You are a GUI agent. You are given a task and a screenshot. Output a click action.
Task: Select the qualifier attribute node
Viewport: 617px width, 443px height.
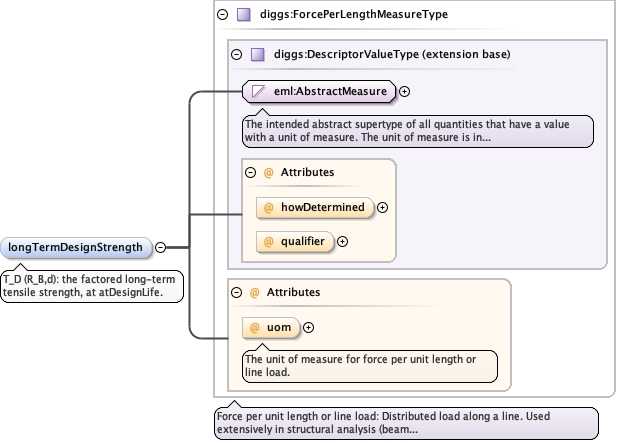pyautogui.click(x=295, y=242)
